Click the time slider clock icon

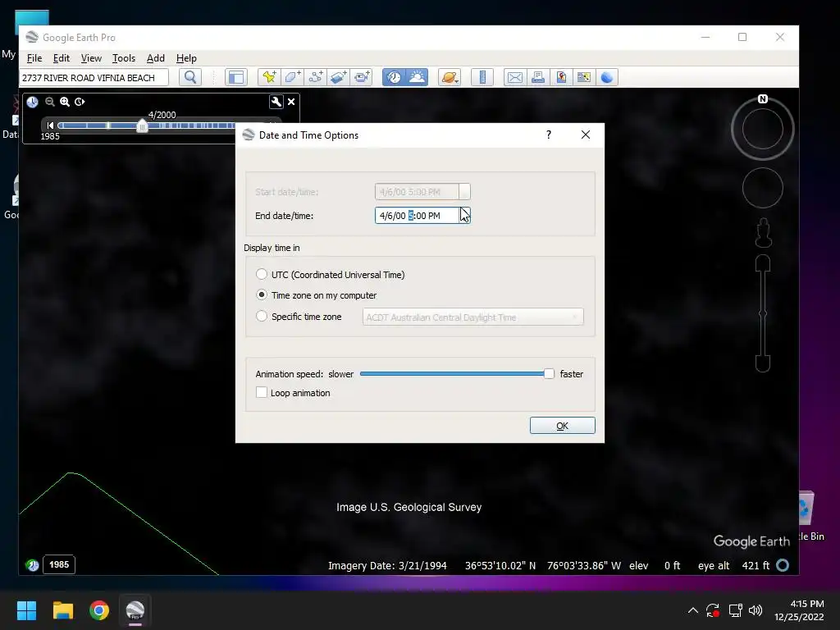(x=33, y=102)
